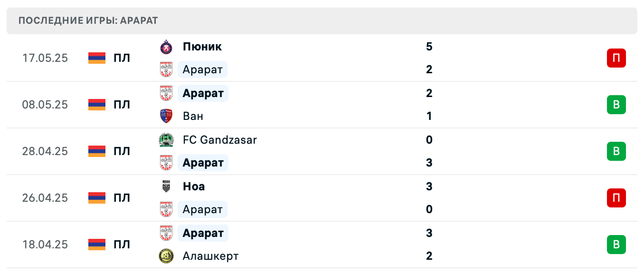The image size is (644, 275).
Task: Click the green В badge for the Ван match
Action: [616, 105]
